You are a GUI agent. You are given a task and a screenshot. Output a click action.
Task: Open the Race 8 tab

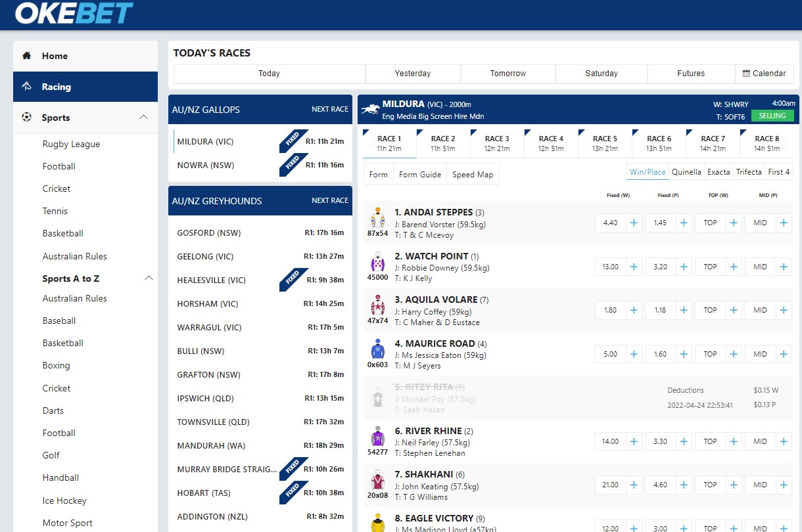point(767,143)
